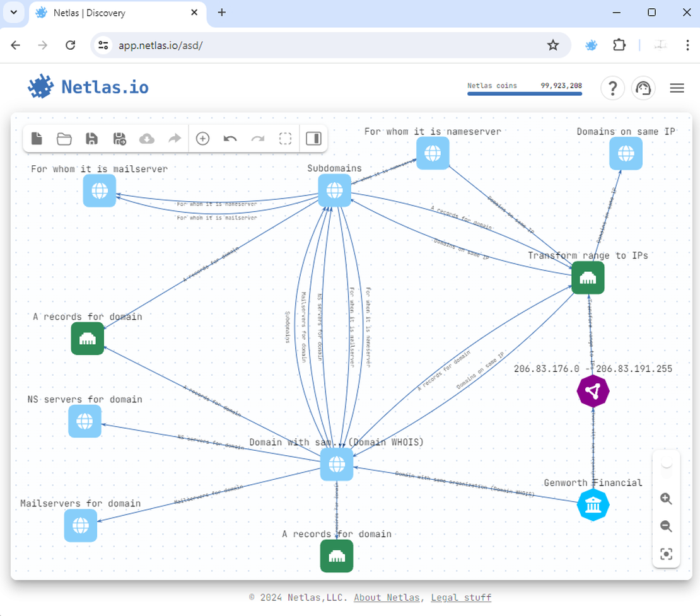Save the current graph
Viewport: 700px width, 616px height.
[x=91, y=139]
